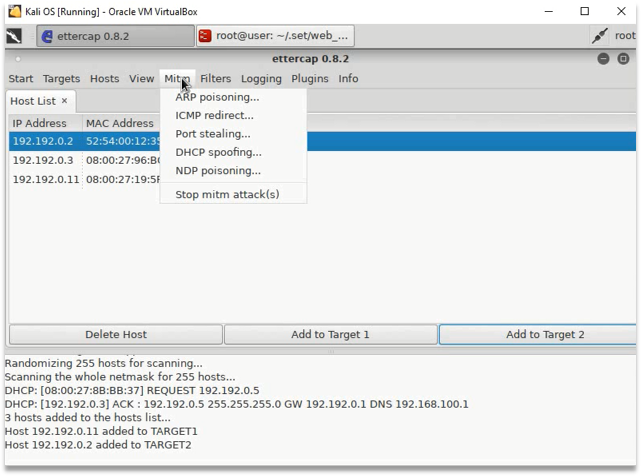Select host row 192.192.0.11

pyautogui.click(x=322, y=179)
